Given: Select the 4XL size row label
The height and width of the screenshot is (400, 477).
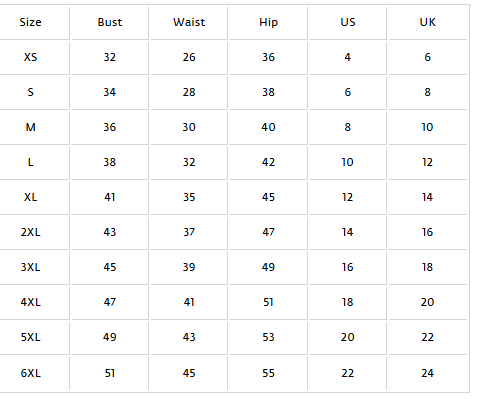Looking at the screenshot, I should (x=30, y=302).
